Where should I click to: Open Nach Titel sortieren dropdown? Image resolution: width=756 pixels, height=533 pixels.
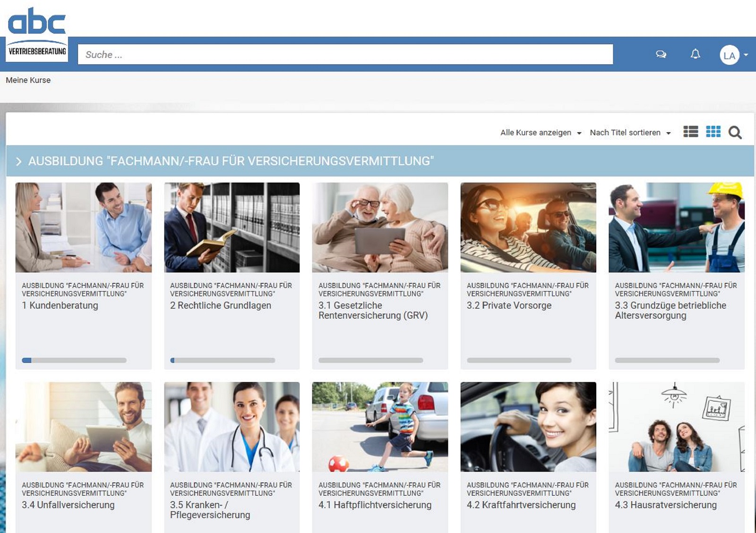pyautogui.click(x=630, y=133)
